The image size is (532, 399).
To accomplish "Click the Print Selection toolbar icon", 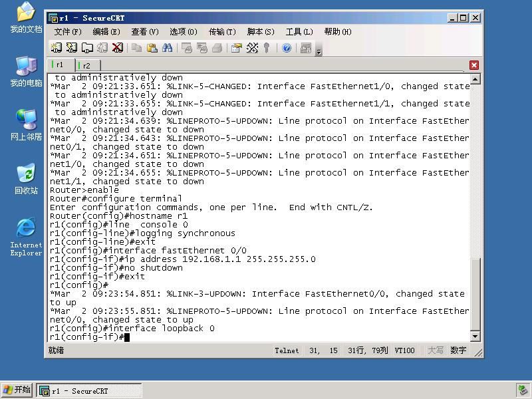I will 202,48.
